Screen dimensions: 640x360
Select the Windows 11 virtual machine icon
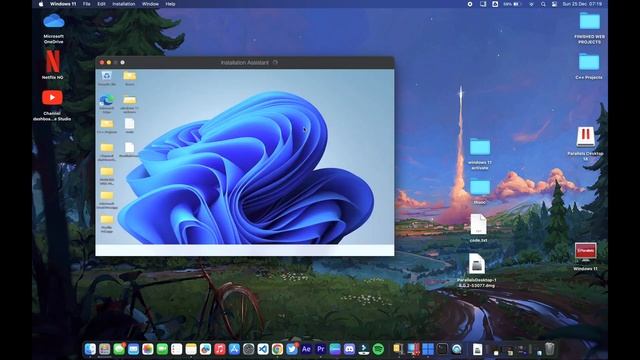pyautogui.click(x=585, y=256)
